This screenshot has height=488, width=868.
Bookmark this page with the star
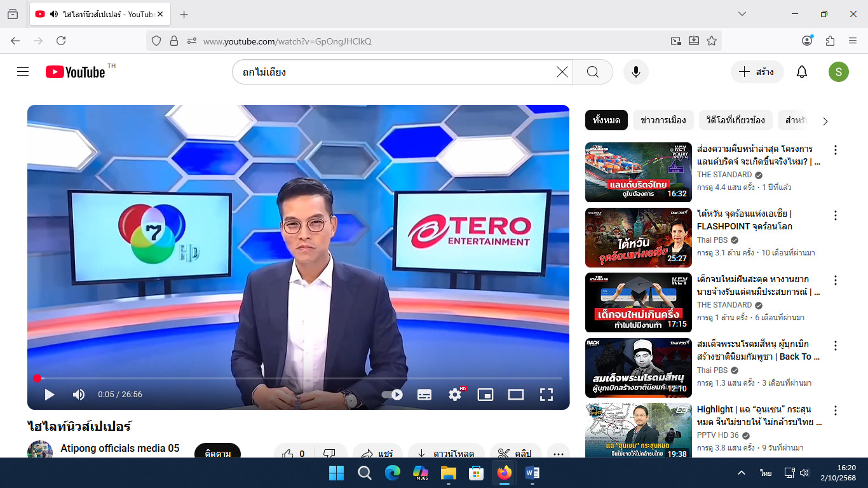pos(712,41)
